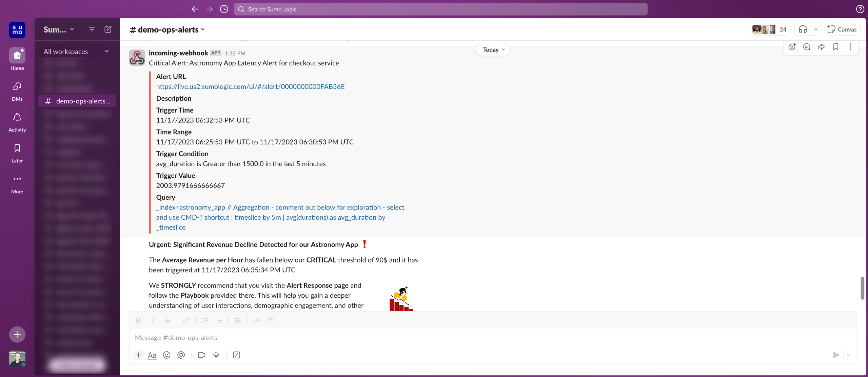
Task: Reply in thread on webhook message
Action: (x=807, y=47)
